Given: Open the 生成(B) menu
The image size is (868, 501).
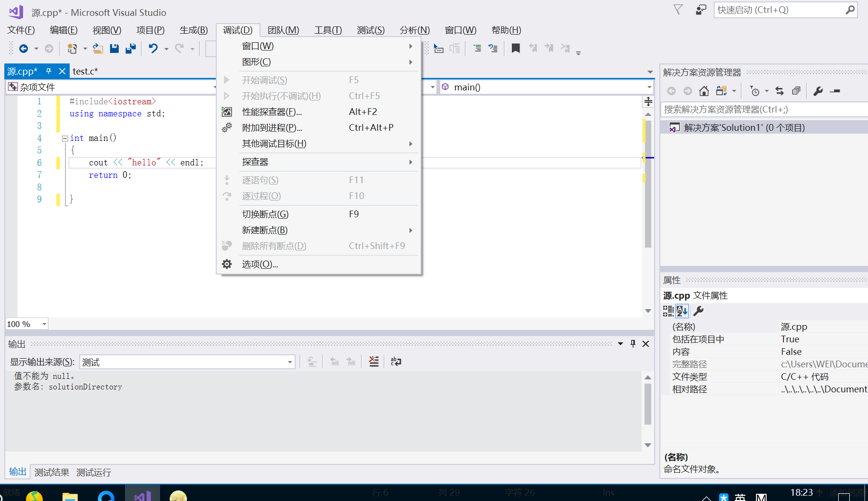Looking at the screenshot, I should pyautogui.click(x=194, y=30).
